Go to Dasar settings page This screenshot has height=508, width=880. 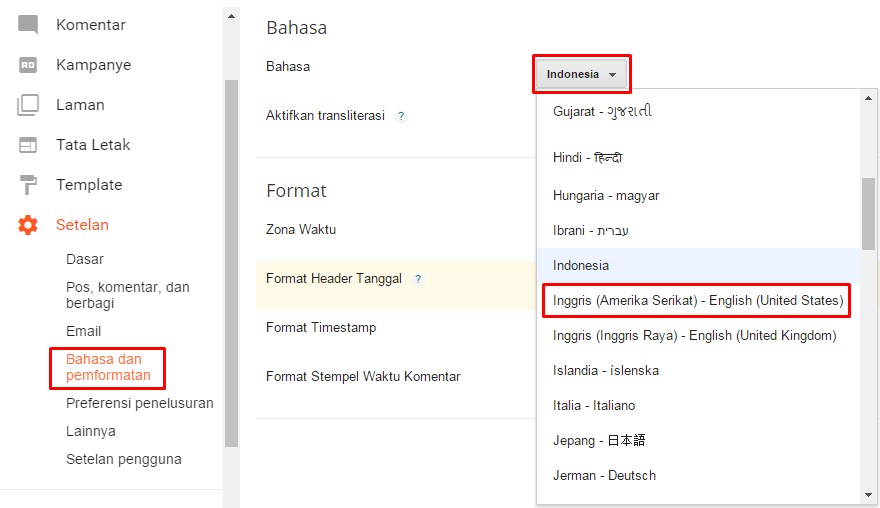click(85, 259)
